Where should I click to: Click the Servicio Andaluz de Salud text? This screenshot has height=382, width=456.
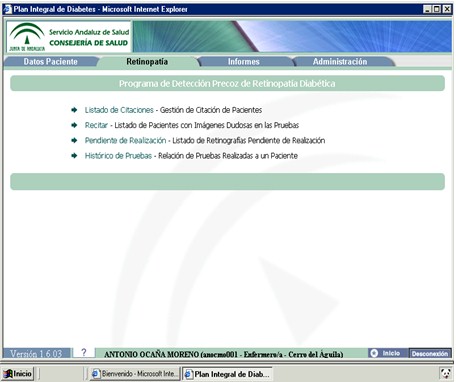(89, 32)
